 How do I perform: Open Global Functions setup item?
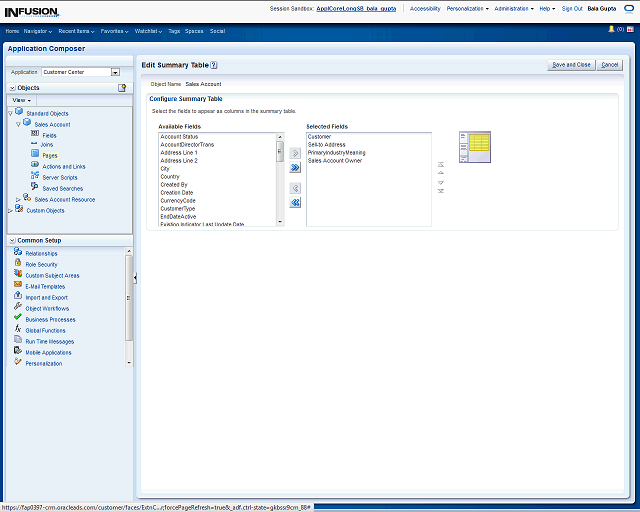(x=45, y=330)
